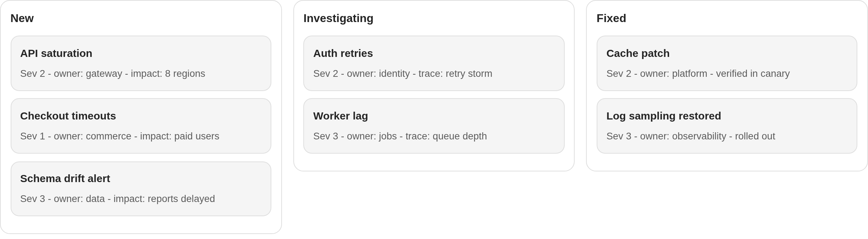Click the Fixed column header

pyautogui.click(x=611, y=18)
